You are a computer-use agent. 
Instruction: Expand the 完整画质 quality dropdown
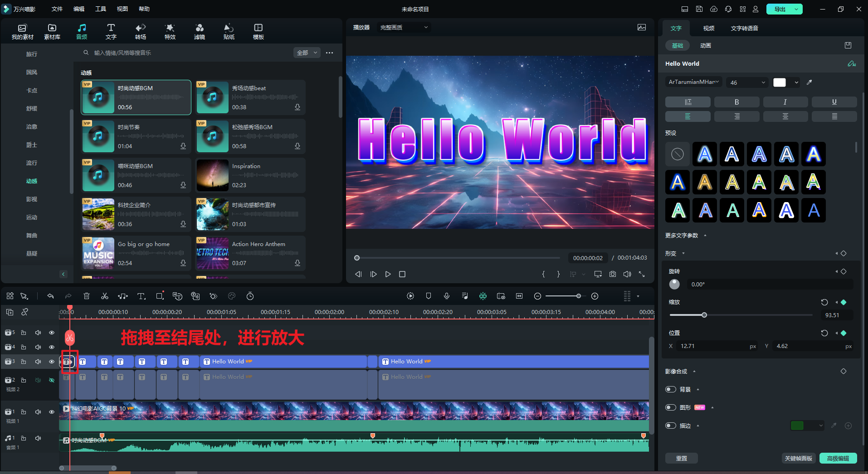point(404,28)
